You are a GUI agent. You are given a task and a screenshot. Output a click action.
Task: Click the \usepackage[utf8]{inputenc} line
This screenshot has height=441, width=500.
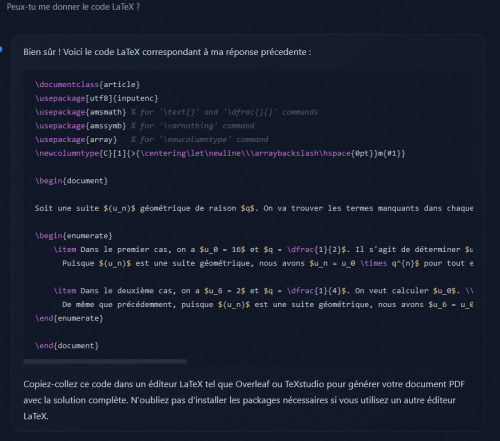click(97, 98)
